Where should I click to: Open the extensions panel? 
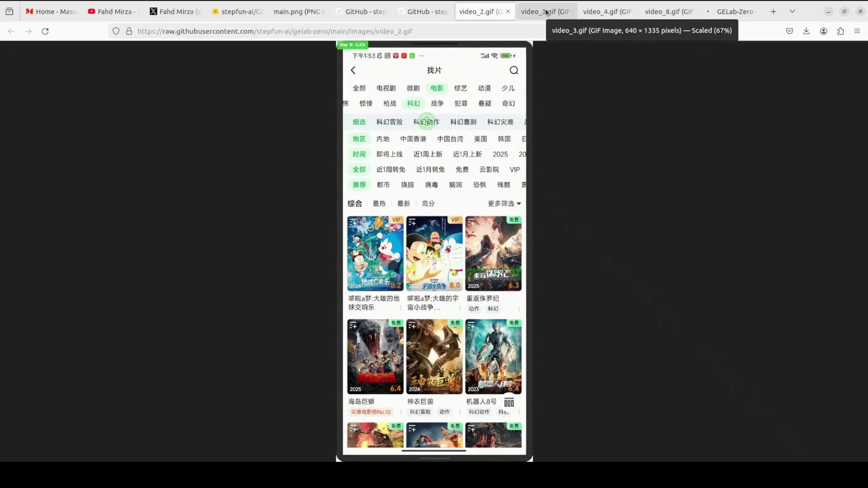point(840,31)
